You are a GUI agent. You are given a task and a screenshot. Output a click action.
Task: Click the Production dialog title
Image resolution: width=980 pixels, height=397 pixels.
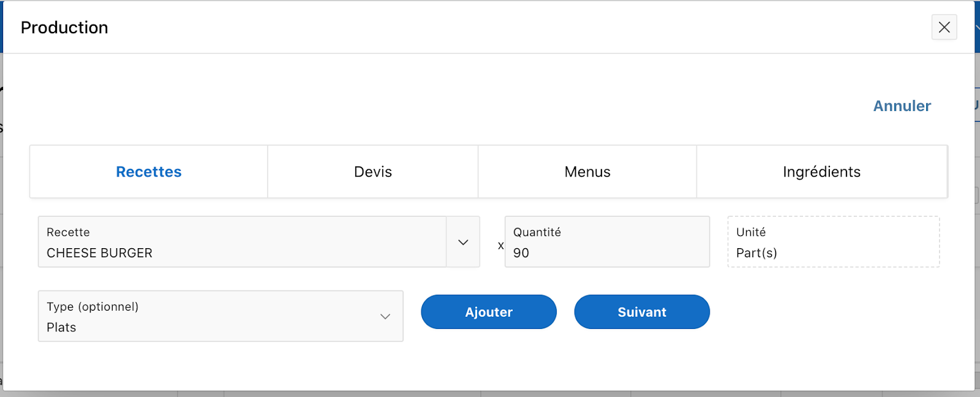click(64, 28)
